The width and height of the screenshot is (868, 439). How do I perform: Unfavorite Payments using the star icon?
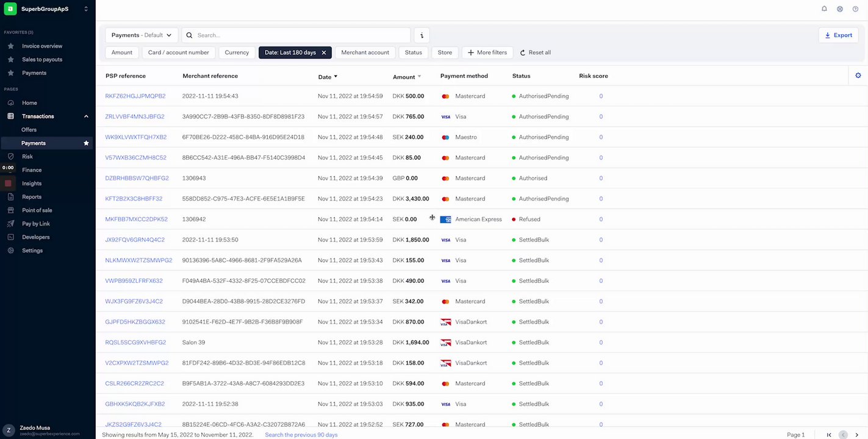pos(86,143)
